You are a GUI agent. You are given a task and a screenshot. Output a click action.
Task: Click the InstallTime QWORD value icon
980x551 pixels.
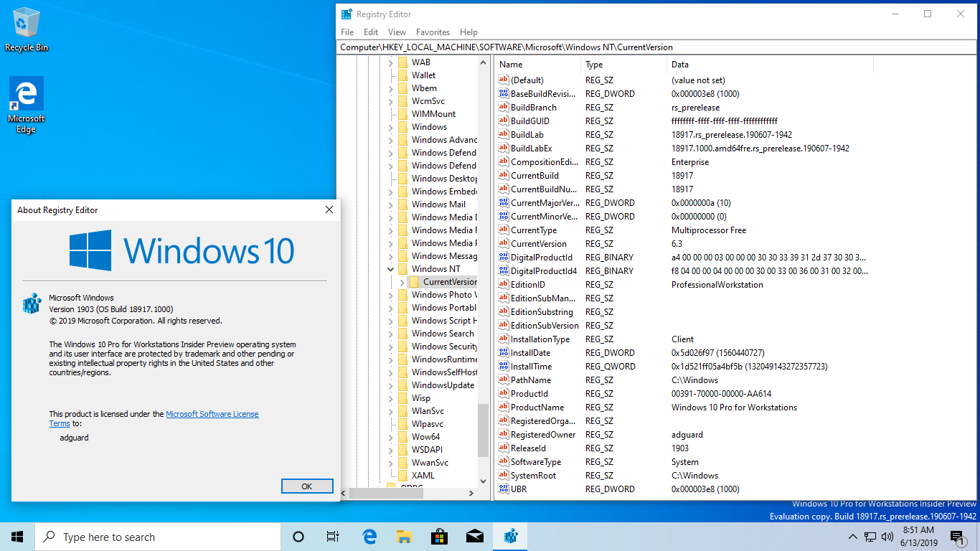[x=504, y=367]
